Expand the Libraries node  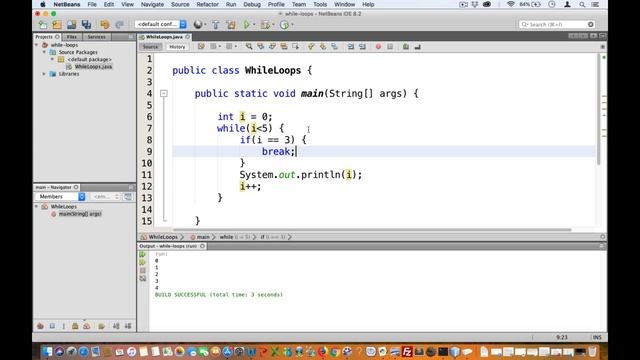(x=44, y=74)
